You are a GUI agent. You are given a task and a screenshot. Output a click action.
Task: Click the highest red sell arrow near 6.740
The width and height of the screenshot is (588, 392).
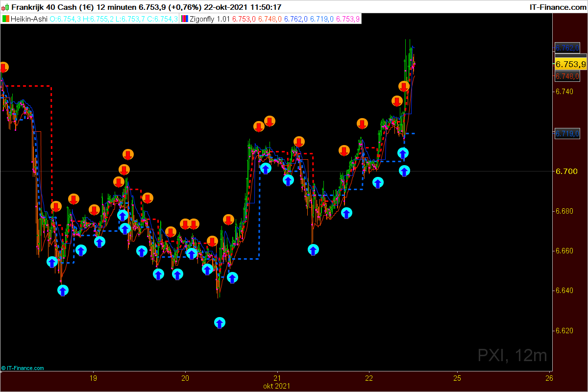[404, 86]
